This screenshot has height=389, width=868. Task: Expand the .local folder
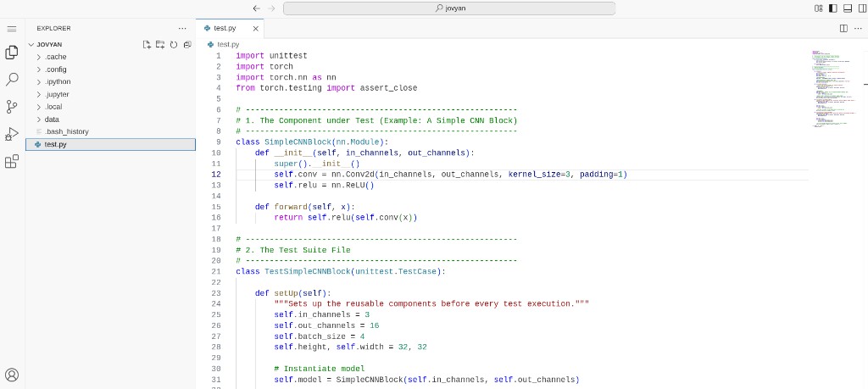pyautogui.click(x=111, y=107)
